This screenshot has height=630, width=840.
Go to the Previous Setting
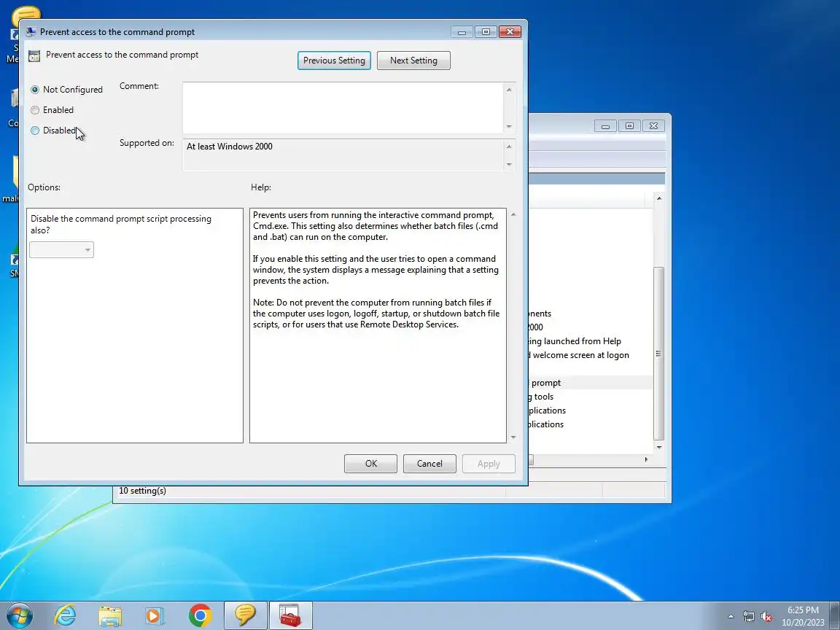coord(334,61)
